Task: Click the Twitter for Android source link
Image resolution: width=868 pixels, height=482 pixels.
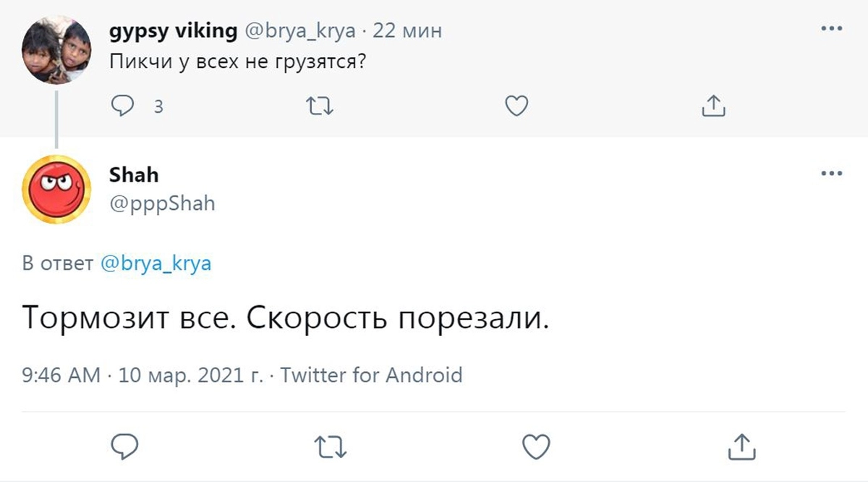Action: click(x=371, y=376)
